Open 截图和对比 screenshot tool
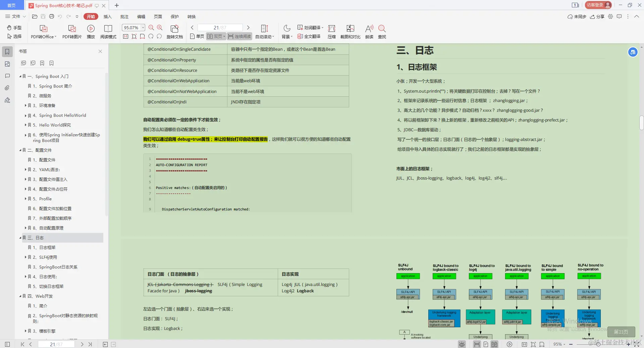Screen dimensions: 644x348 pyautogui.click(x=350, y=32)
